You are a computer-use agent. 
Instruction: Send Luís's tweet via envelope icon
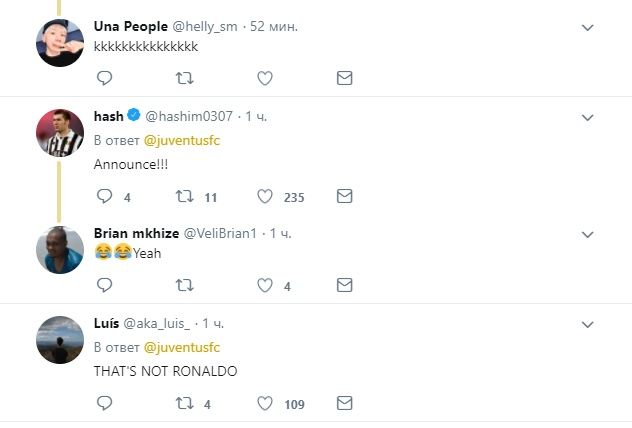tap(344, 404)
